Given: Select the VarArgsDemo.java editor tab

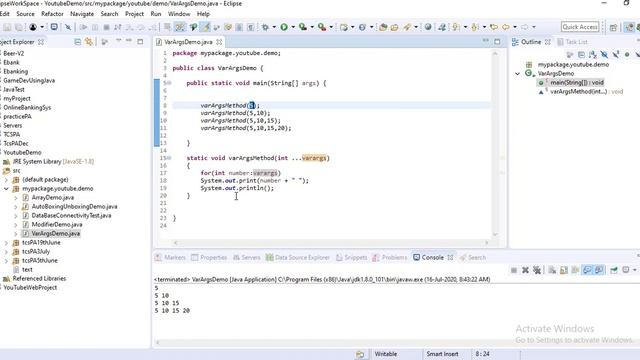Looking at the screenshot, I should click(188, 42).
